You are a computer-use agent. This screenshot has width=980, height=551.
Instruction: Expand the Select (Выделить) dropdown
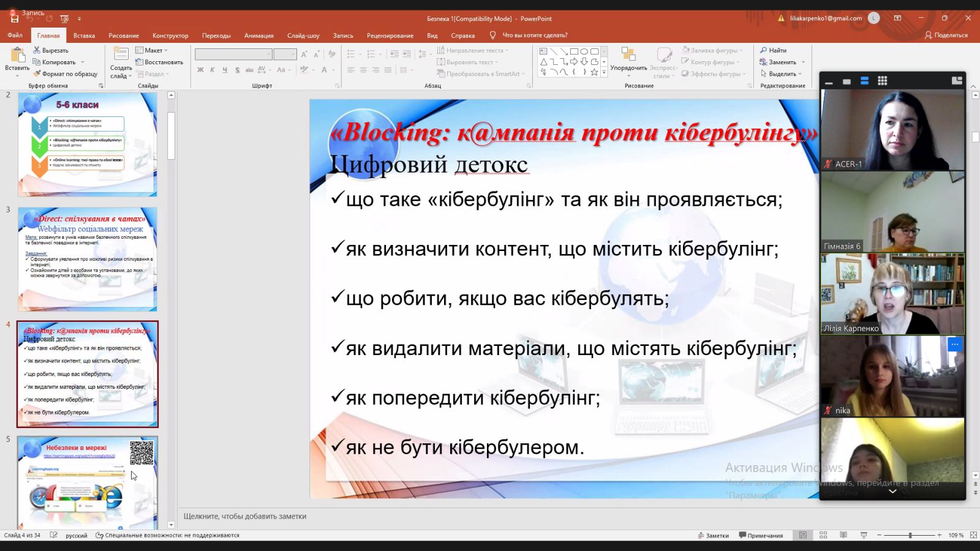pyautogui.click(x=782, y=74)
